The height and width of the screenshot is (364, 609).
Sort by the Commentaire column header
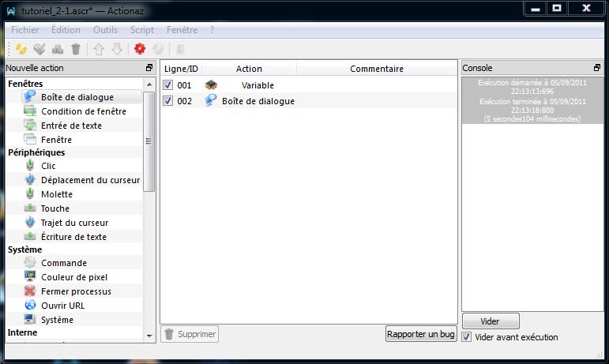[377, 69]
